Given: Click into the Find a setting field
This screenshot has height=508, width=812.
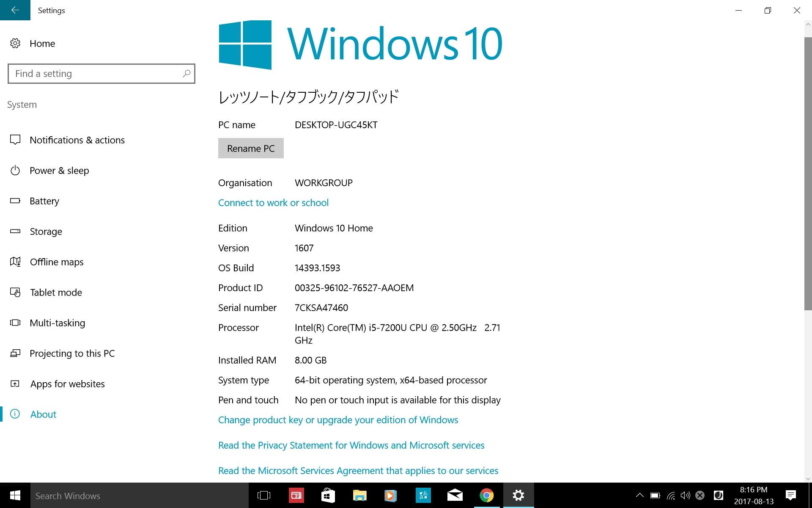Looking at the screenshot, I should pos(95,74).
